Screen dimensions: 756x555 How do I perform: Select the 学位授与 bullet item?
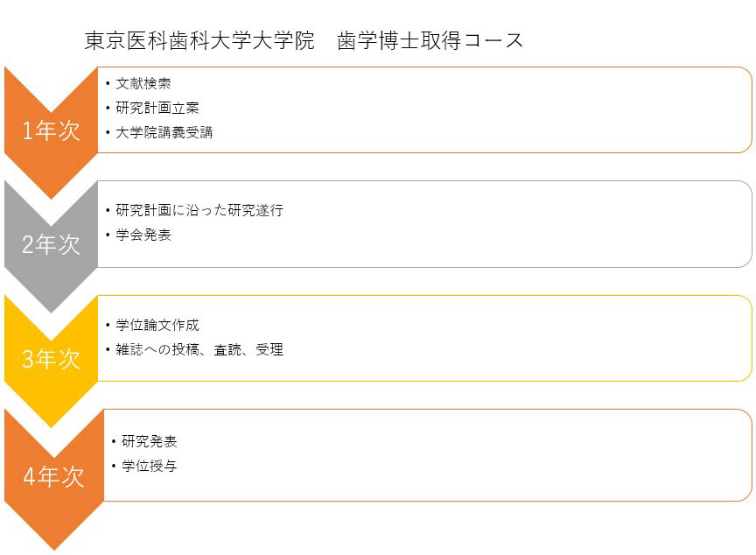point(150,467)
